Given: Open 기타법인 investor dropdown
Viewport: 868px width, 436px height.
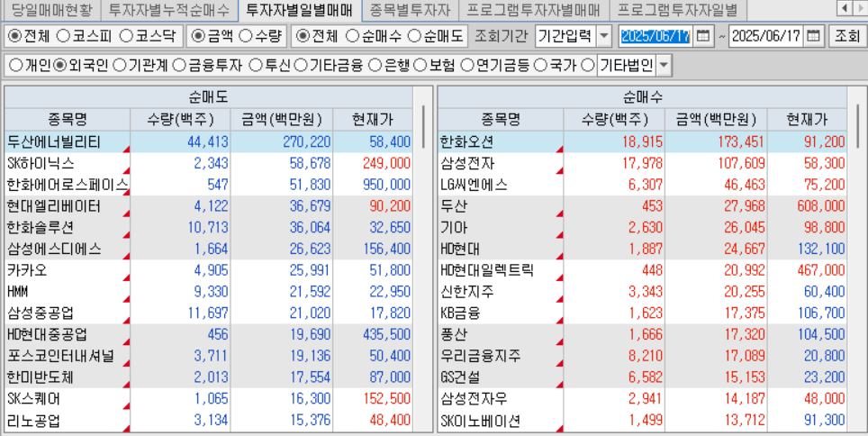Looking at the screenshot, I should coord(664,66).
